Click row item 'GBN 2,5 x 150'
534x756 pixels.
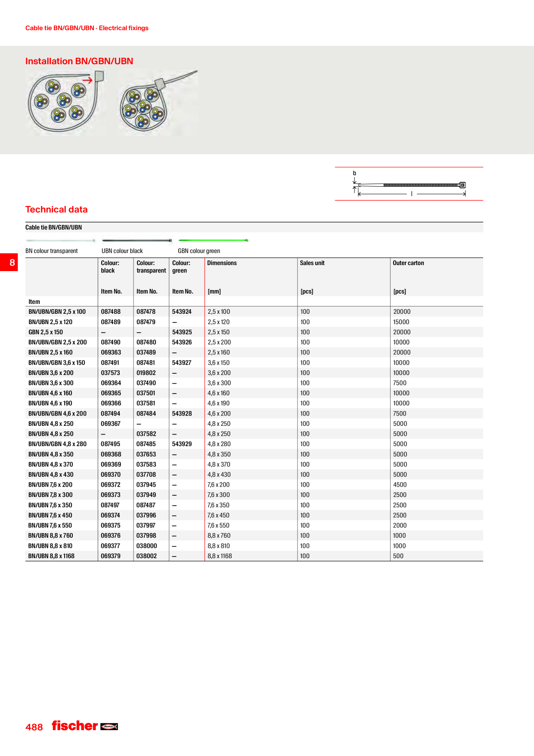46,332
